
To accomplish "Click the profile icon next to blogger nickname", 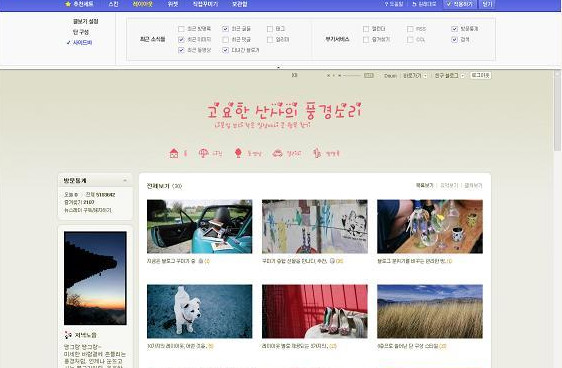I will [68, 335].
